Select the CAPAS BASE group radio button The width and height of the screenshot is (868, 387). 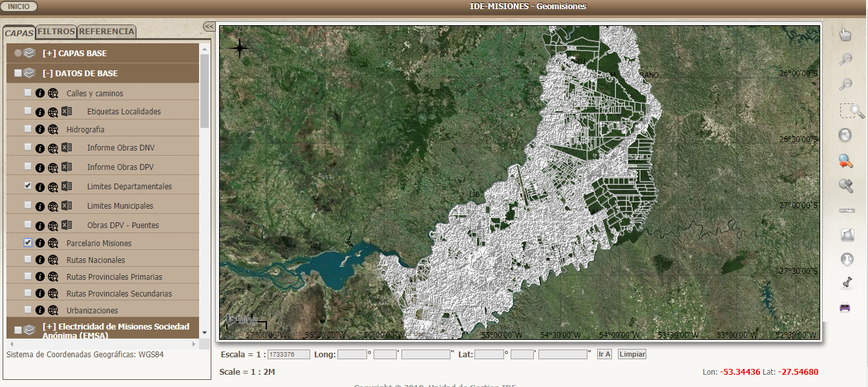[18, 53]
